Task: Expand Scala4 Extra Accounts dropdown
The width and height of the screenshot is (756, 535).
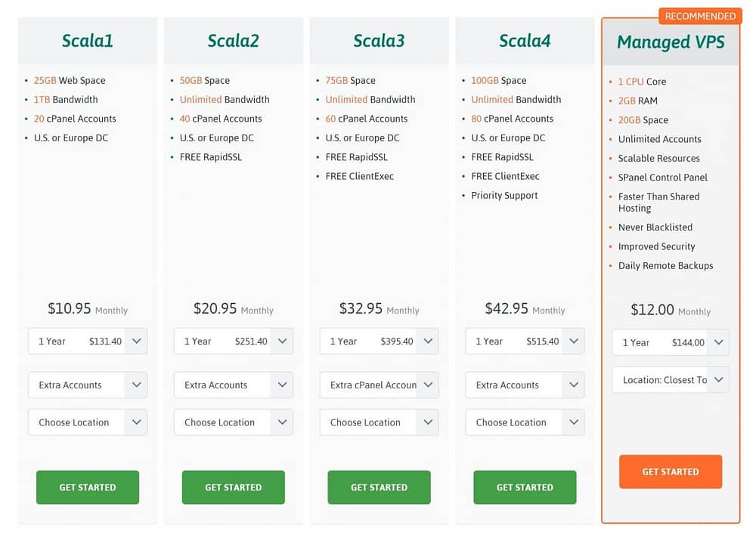Action: point(525,385)
